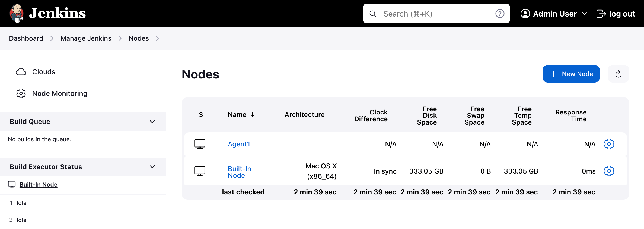
Task: Click the log out button
Action: tap(616, 14)
